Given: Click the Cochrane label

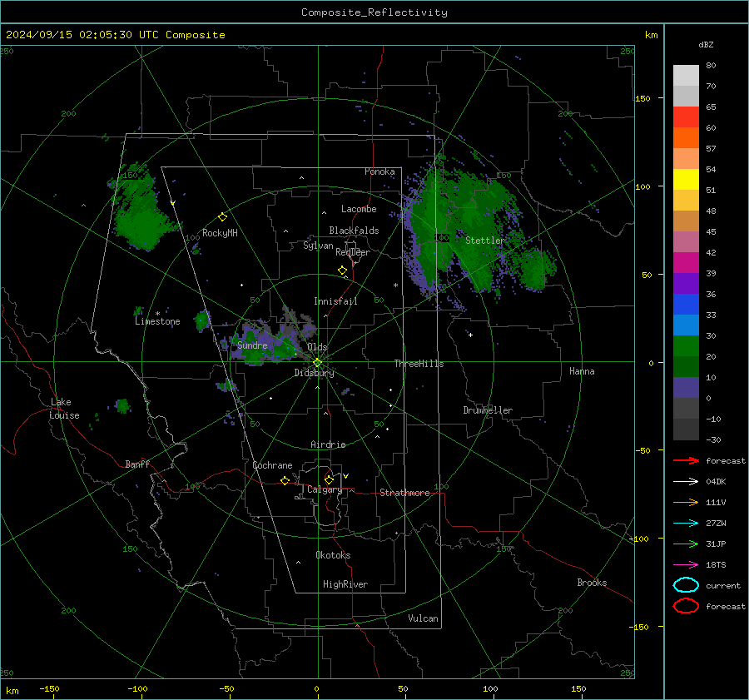Looking at the screenshot, I should click(x=272, y=465).
